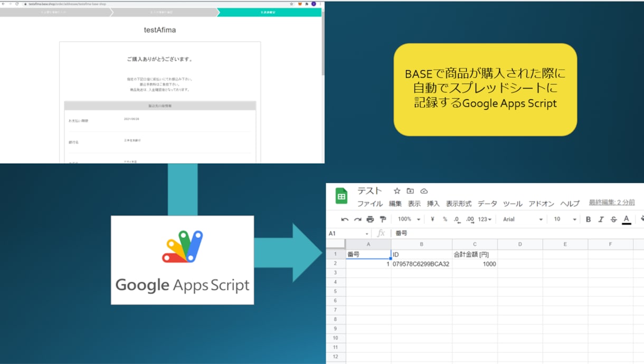Click the Redo arrow icon
Image resolution: width=644 pixels, height=364 pixels.
click(357, 219)
